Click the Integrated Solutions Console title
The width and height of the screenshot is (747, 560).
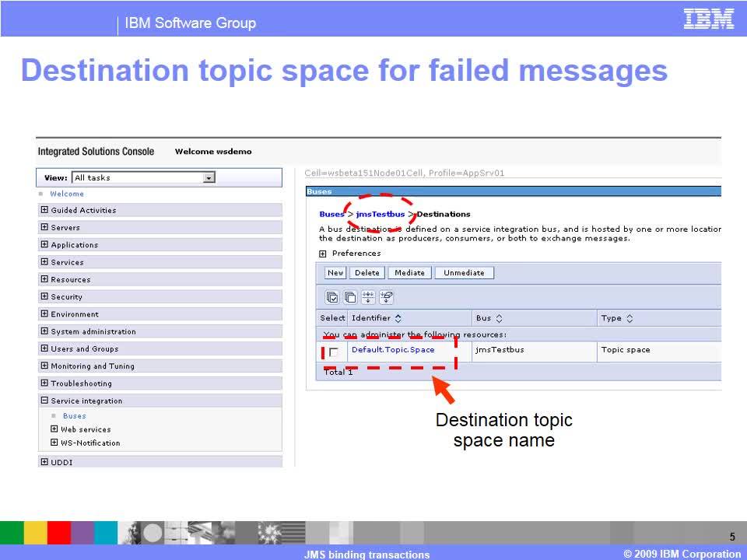pos(96,152)
